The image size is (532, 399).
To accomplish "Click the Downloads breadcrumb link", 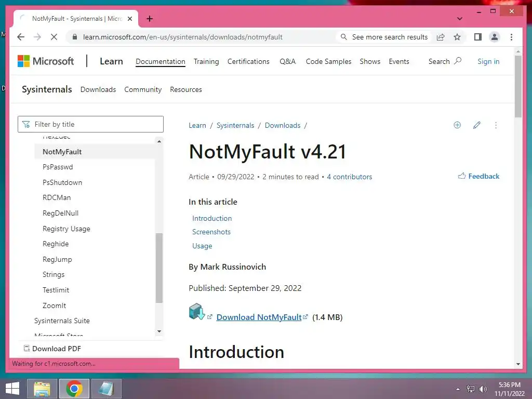I will click(283, 125).
